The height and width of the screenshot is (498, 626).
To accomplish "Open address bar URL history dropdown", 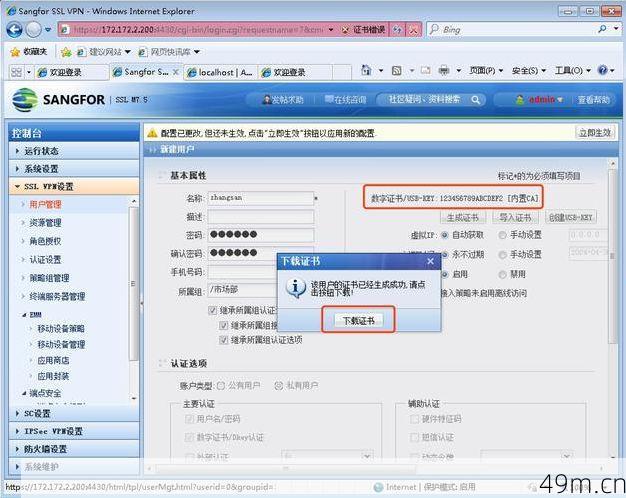I will (331, 30).
